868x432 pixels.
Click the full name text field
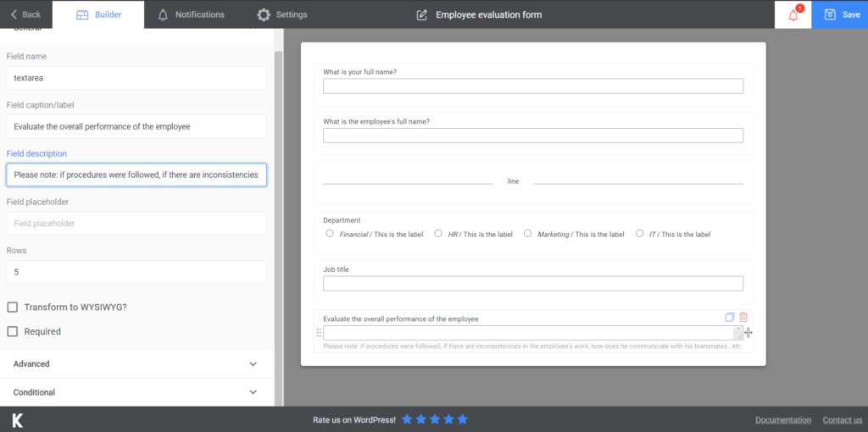(533, 86)
